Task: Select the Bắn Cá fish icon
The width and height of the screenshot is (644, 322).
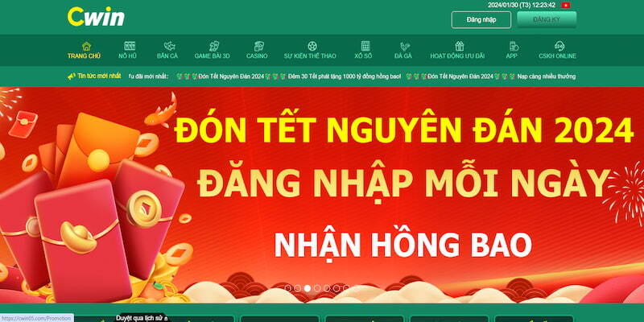Action: (x=170, y=46)
